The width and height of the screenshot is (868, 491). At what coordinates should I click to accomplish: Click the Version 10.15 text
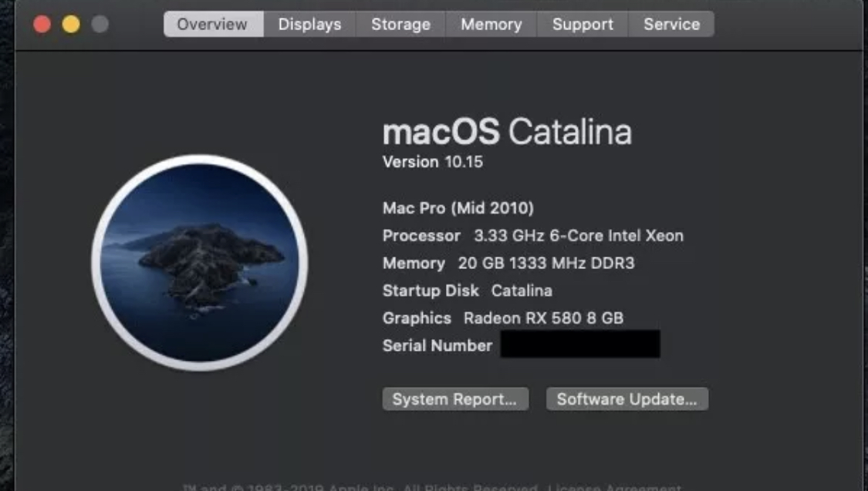tap(433, 162)
